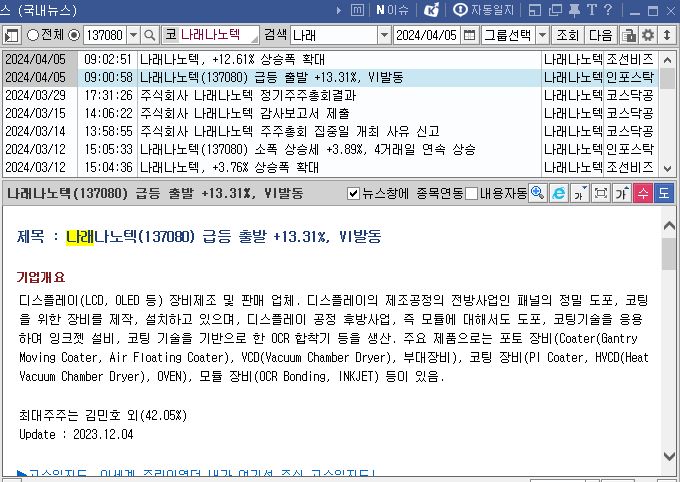The height and width of the screenshot is (482, 680).
Task: Click the blue 도 sell button
Action: click(x=664, y=193)
